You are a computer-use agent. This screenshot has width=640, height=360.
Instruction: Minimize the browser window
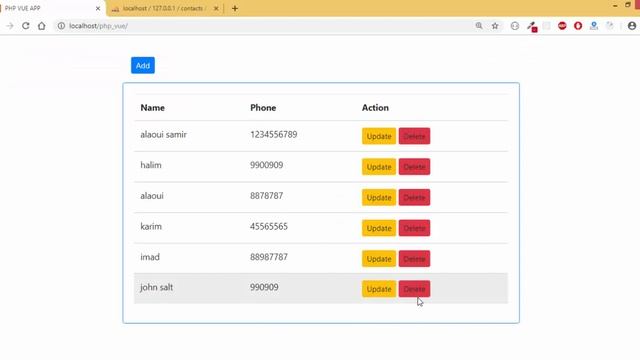(615, 5)
